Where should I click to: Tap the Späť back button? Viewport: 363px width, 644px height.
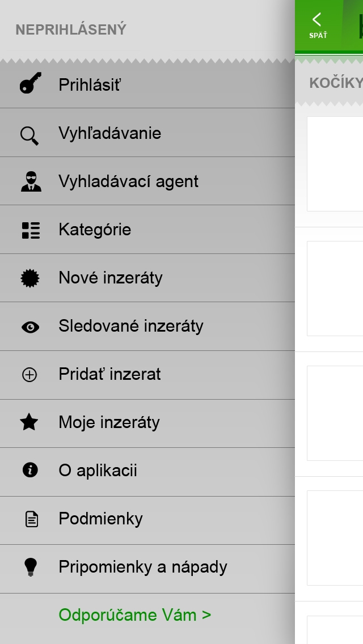pos(318,26)
